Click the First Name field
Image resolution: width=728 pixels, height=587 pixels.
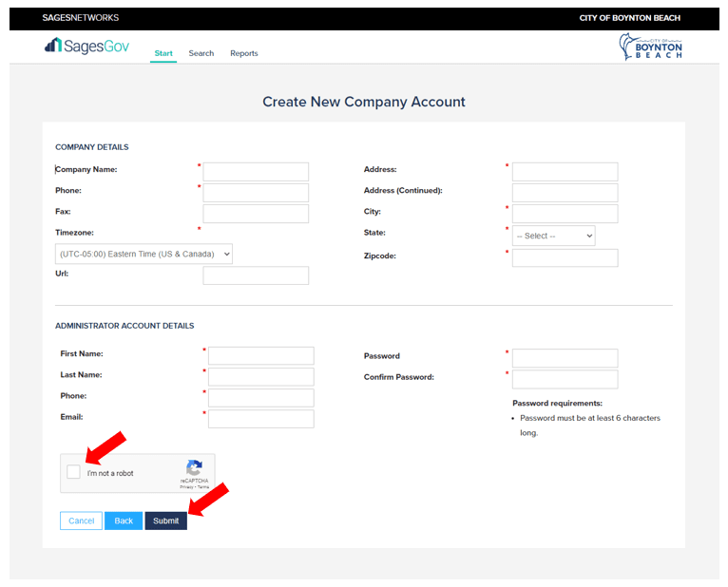[260, 355]
